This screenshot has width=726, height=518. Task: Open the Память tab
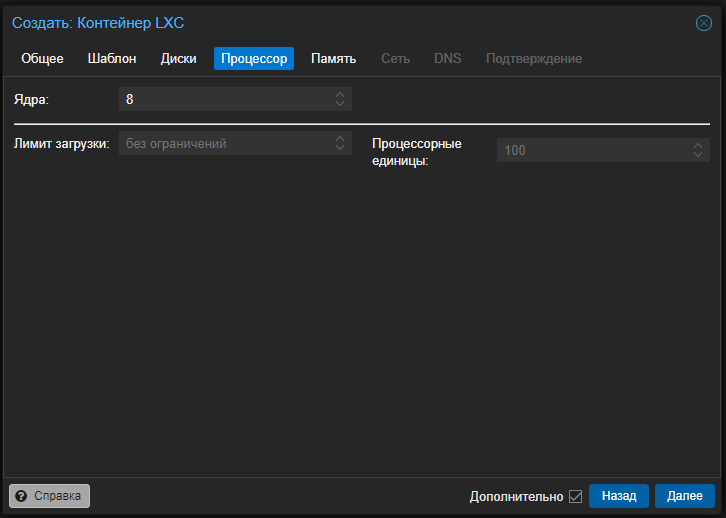(333, 58)
